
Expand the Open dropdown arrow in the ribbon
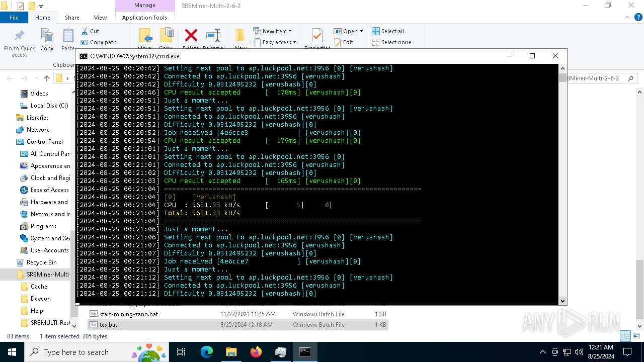361,31
